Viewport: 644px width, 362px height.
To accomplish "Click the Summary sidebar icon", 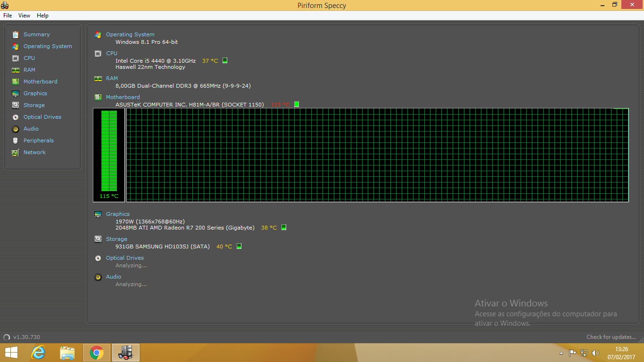I will (16, 34).
